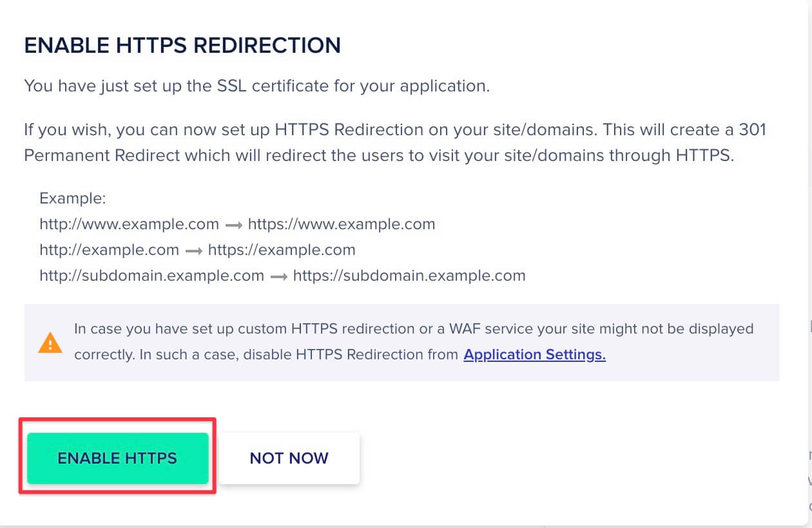Screen dimensions: 812x528
Task: Click the arrow after http://www.example.com
Action: point(233,225)
